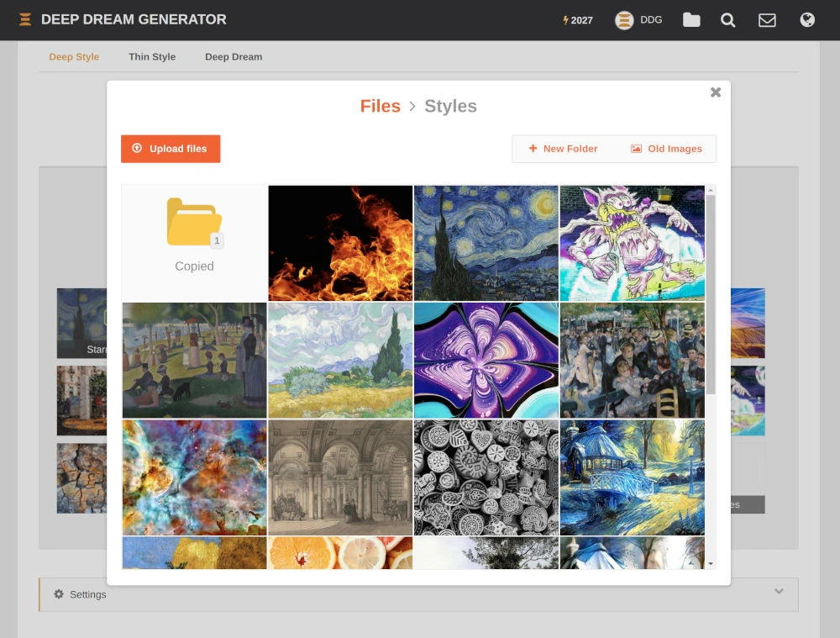
Task: Click DEEP DREAM GENERATOR site title
Action: (134, 19)
